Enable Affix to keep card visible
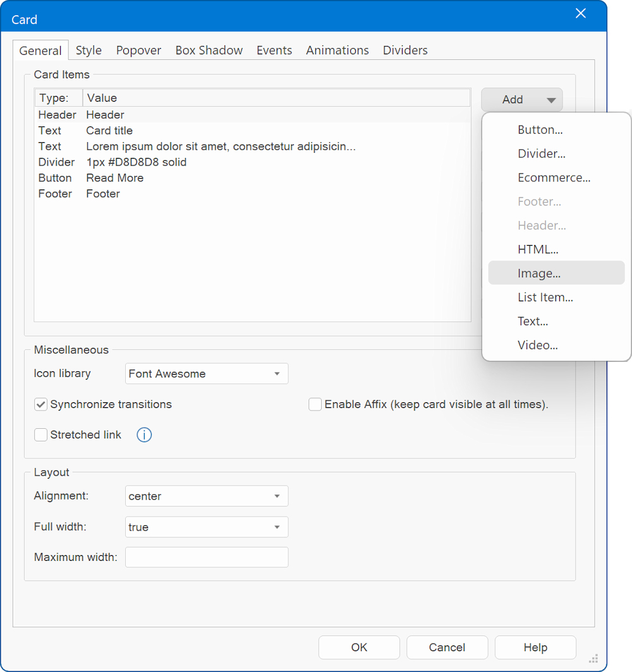 pos(315,405)
